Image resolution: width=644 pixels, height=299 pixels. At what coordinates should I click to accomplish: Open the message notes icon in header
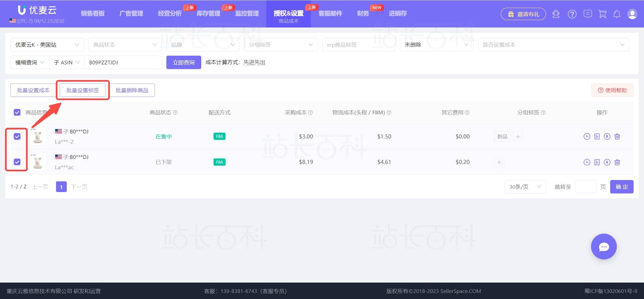588,14
